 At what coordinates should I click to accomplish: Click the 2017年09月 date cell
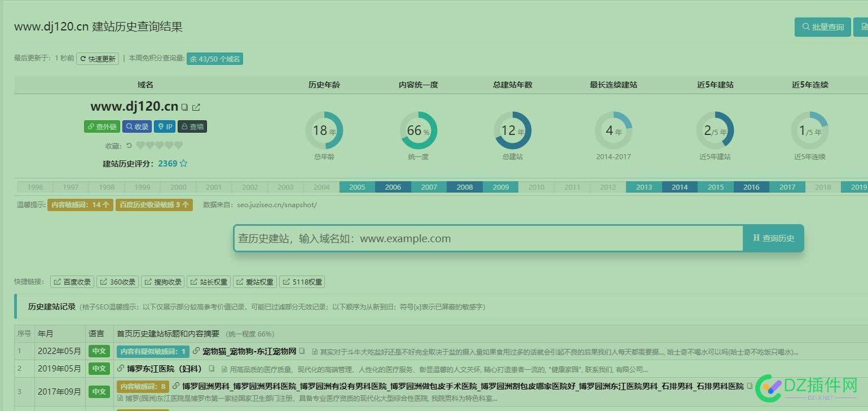tap(59, 391)
